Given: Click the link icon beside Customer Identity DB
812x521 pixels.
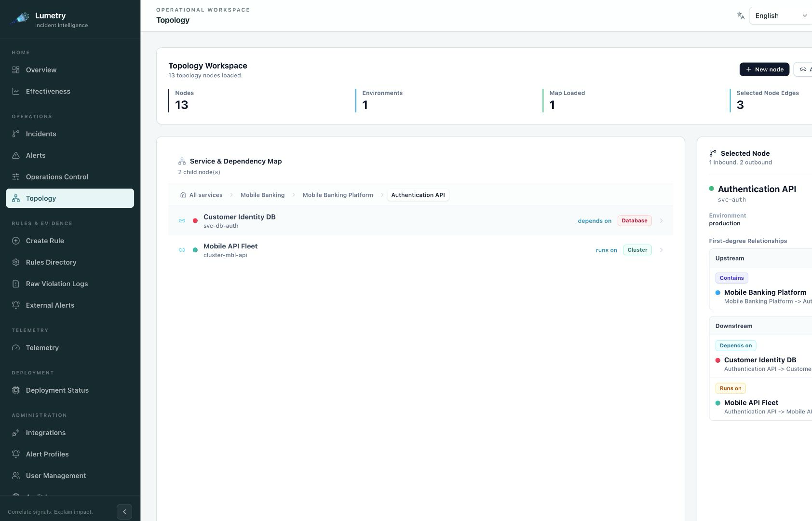Looking at the screenshot, I should pos(182,220).
